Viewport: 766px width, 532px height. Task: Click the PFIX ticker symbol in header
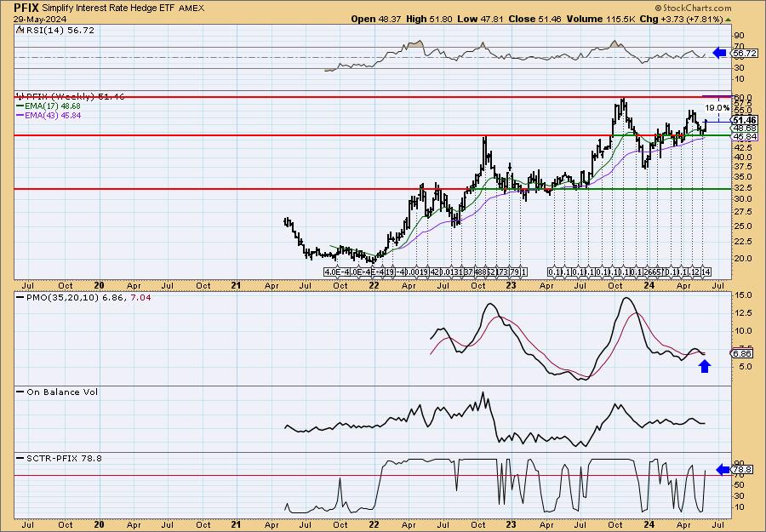click(x=26, y=8)
